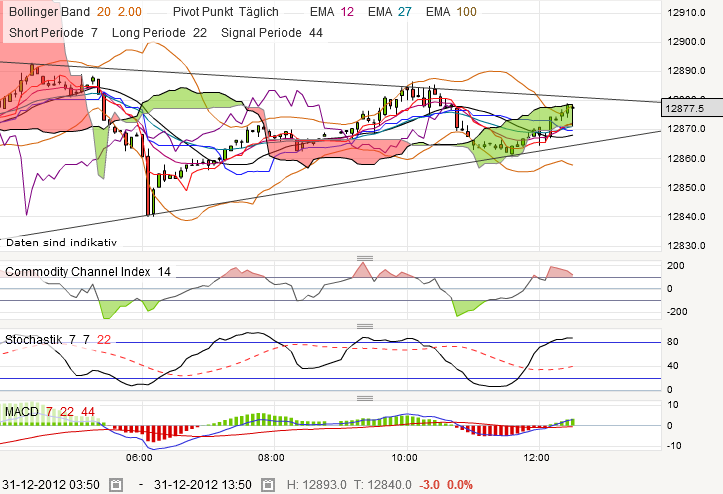This screenshot has width=723, height=494.
Task: Click the 12910.0 price axis label
Action: 686,12
